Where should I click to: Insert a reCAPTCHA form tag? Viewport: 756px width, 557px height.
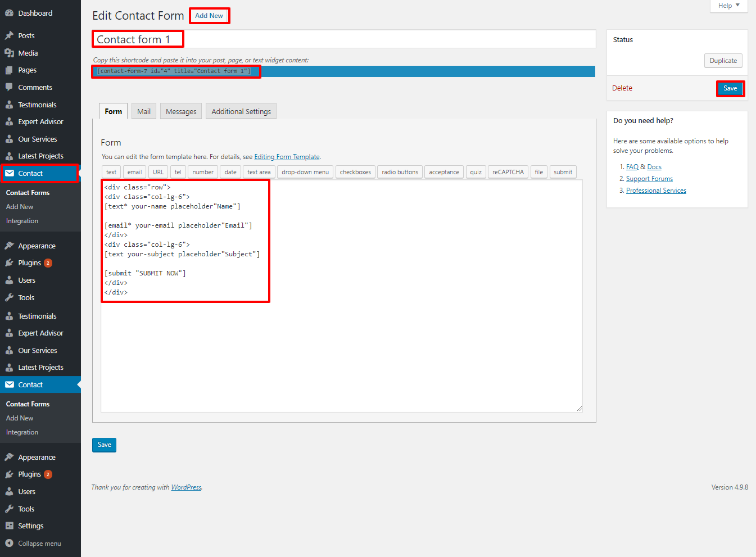tap(508, 172)
